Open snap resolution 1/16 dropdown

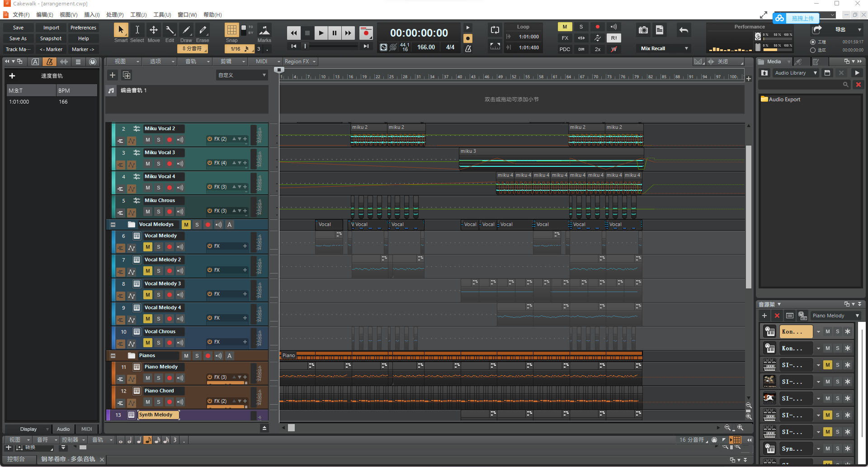tap(239, 49)
